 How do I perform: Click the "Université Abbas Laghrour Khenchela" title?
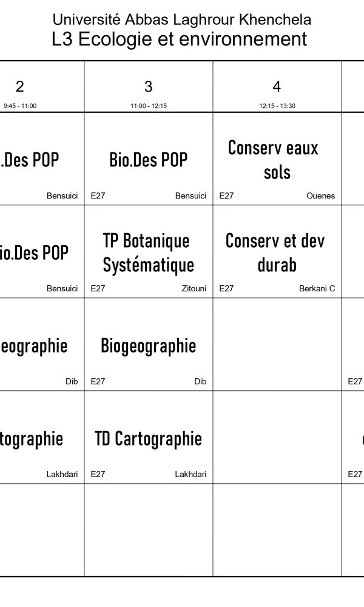181,19
